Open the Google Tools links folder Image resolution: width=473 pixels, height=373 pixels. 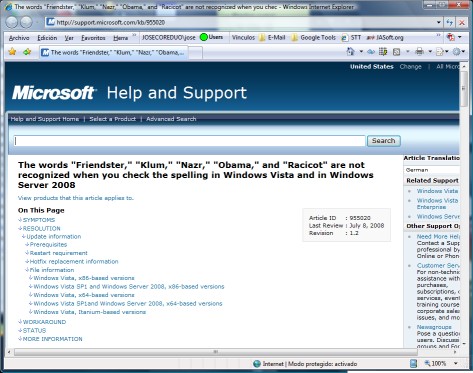[313, 38]
